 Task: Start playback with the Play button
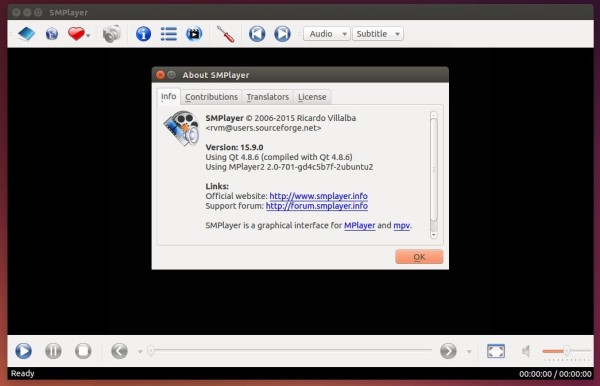[x=23, y=351]
